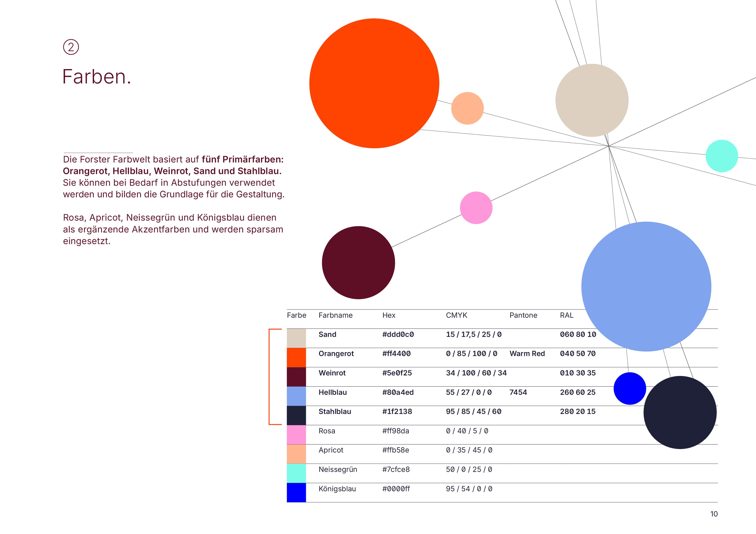Image resolution: width=756 pixels, height=534 pixels.
Task: Click the Farben. heading
Action: click(x=97, y=77)
